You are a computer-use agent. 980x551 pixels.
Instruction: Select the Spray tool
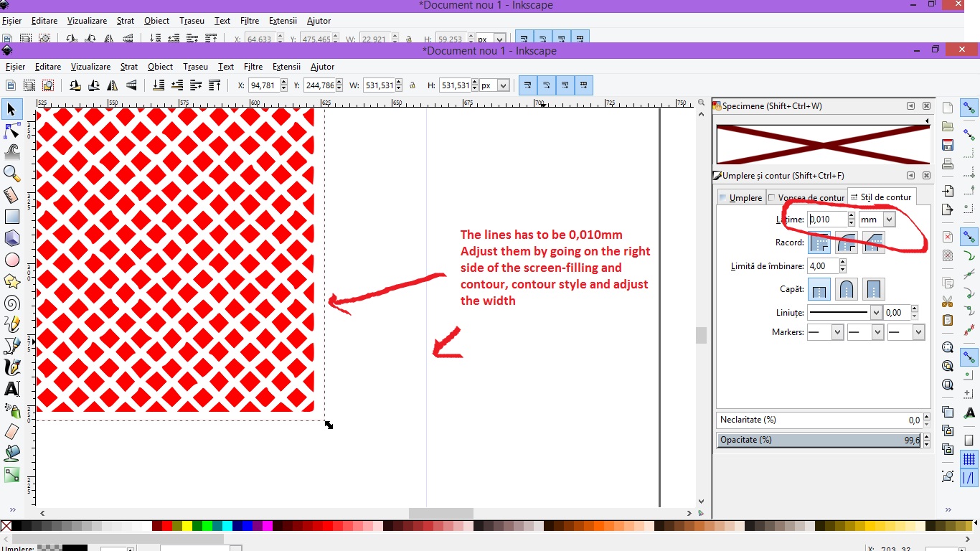point(11,410)
